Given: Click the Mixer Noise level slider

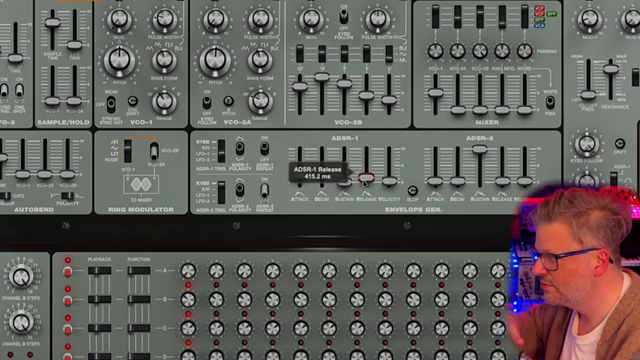Looking at the screenshot, I should click(x=524, y=110).
